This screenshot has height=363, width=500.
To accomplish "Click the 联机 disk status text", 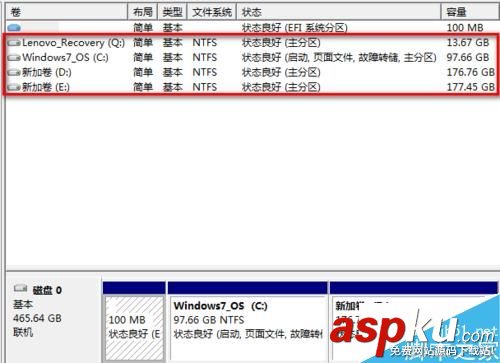I will point(23,332).
